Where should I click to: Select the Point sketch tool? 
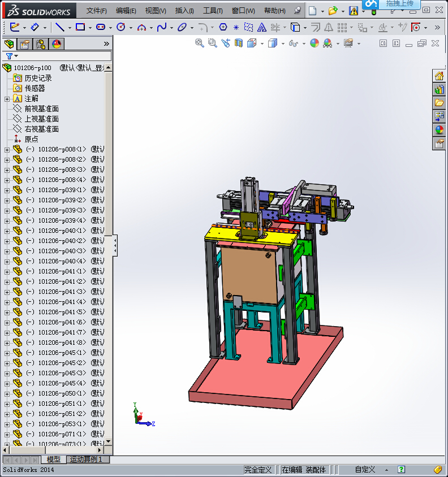coord(236,28)
